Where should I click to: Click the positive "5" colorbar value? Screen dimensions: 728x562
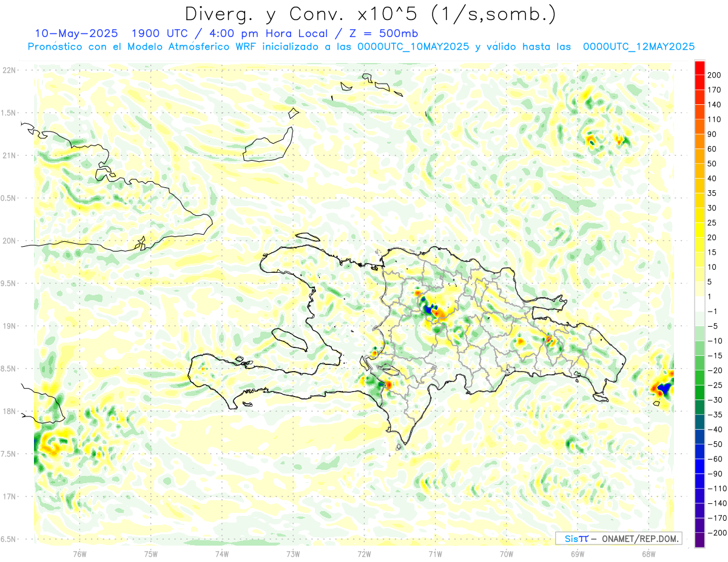[x=710, y=282]
